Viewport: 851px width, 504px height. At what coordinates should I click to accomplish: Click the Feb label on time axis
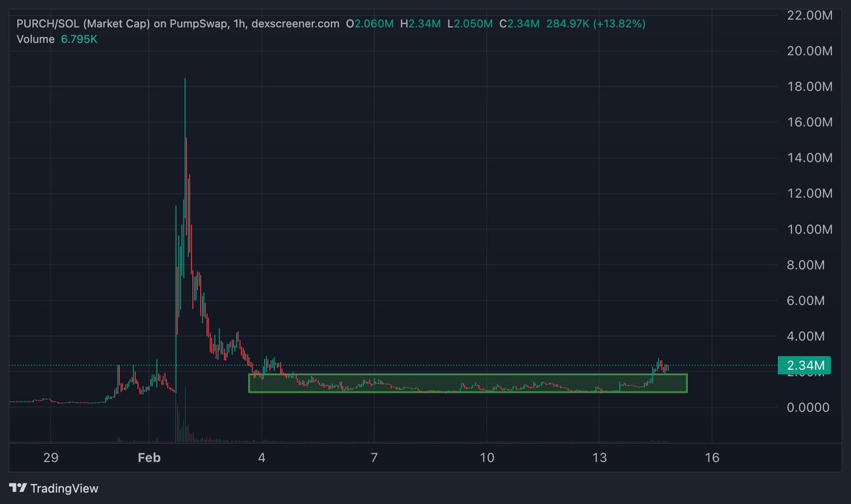pos(149,459)
